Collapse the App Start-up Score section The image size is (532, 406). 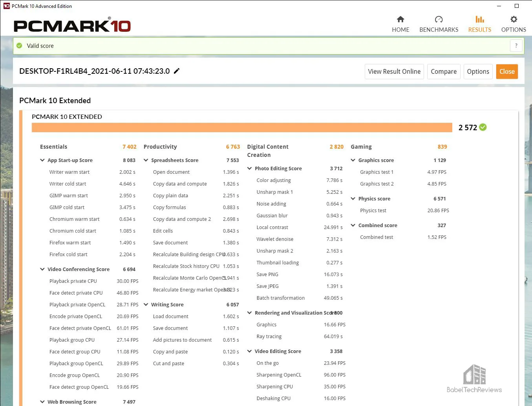42,160
